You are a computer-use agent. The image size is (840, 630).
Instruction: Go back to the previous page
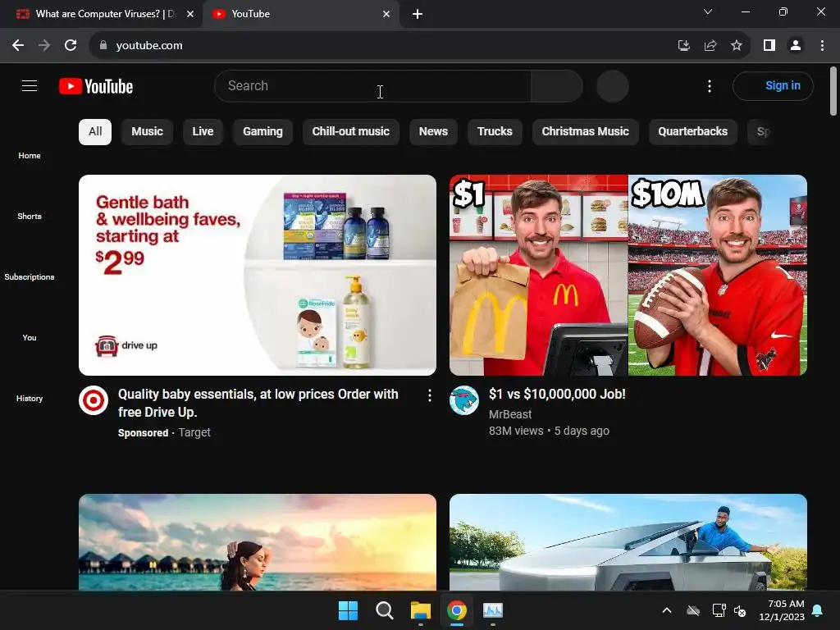coord(18,46)
